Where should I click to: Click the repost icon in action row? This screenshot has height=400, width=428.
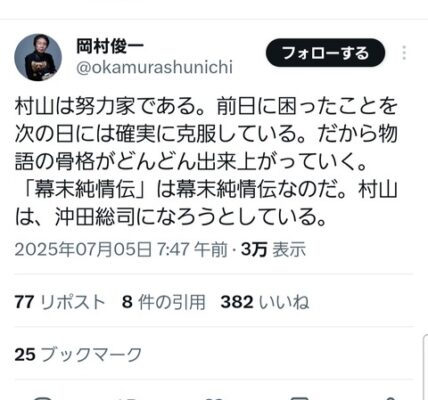pos(128,398)
